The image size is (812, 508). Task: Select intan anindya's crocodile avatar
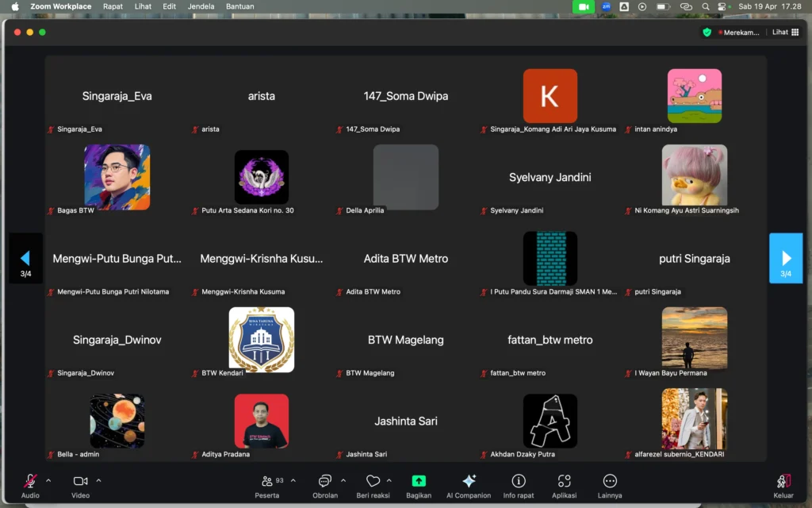pos(695,96)
